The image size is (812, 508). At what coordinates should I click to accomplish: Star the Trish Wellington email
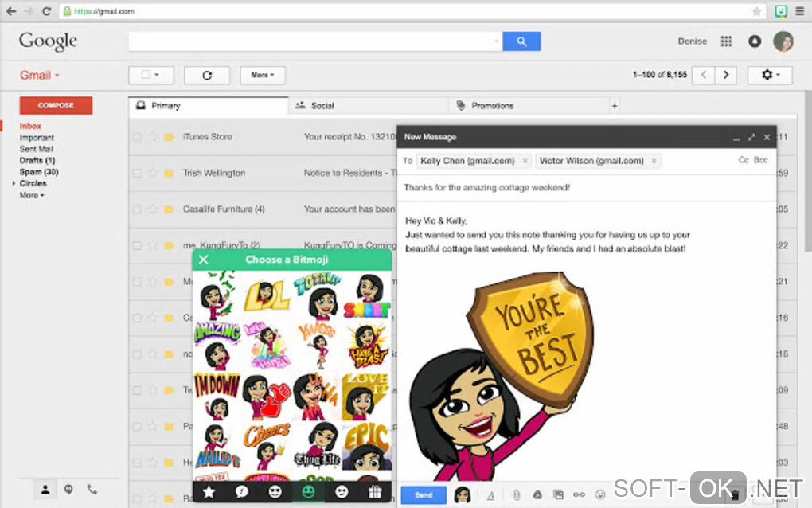pos(152,173)
